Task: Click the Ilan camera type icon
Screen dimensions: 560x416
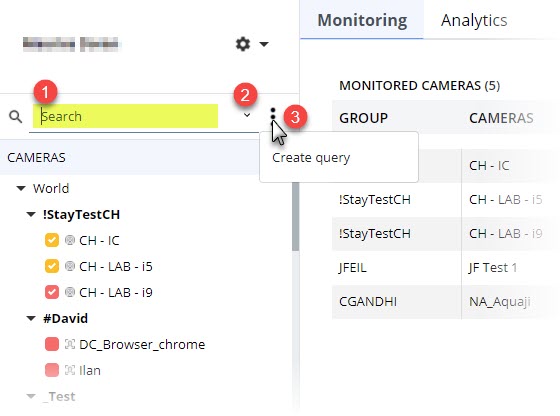Action: click(x=70, y=370)
